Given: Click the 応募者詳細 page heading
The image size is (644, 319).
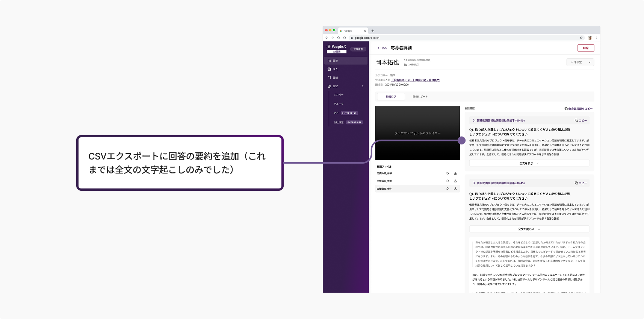Looking at the screenshot, I should (x=401, y=48).
